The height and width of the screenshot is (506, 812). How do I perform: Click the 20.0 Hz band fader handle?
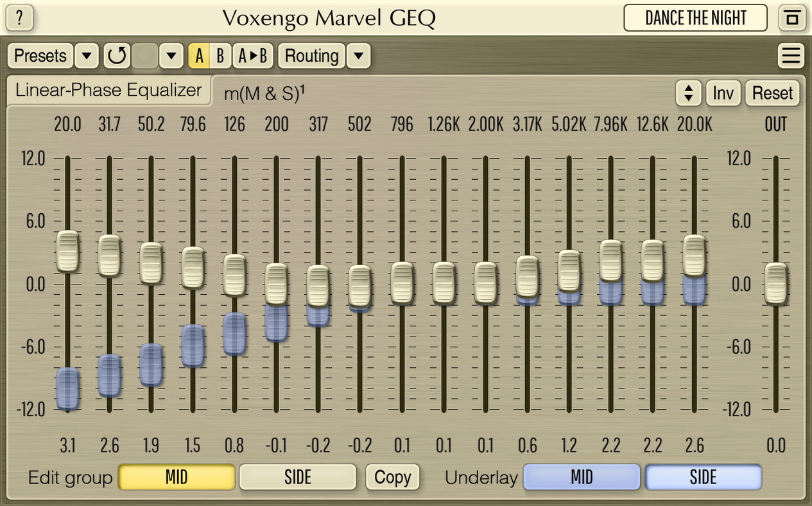(x=67, y=251)
